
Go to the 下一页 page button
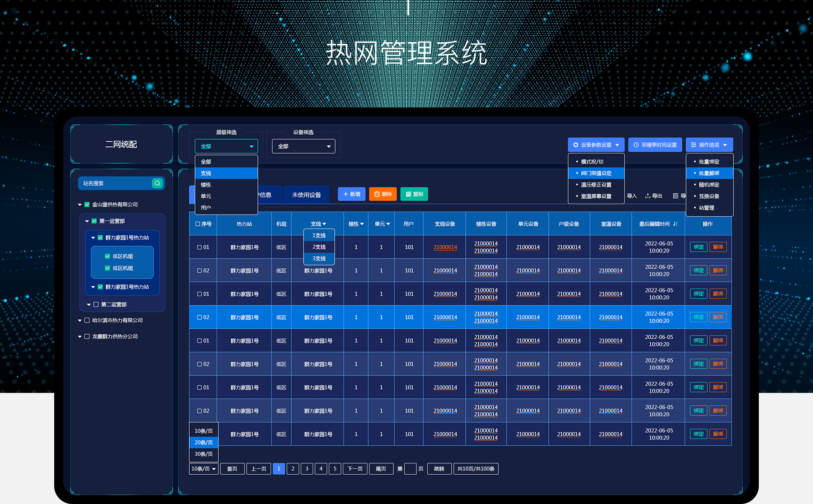click(x=355, y=469)
